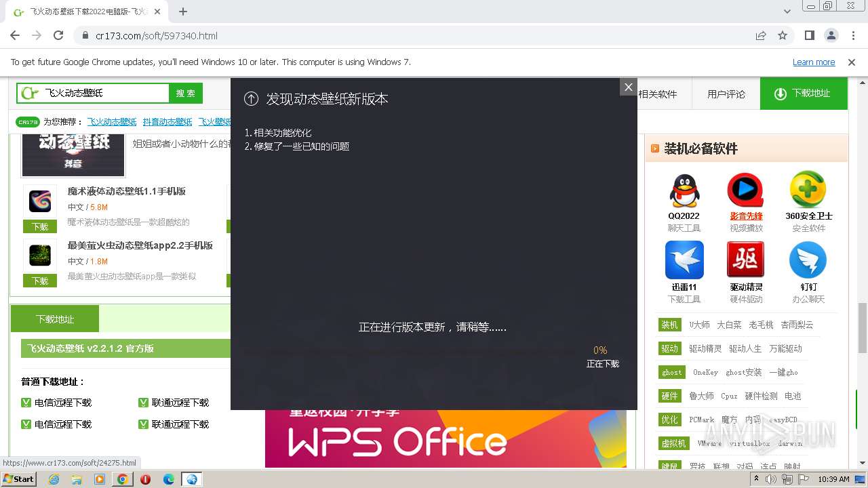
Task: Open the Chrome profile avatar
Action: [x=831, y=35]
